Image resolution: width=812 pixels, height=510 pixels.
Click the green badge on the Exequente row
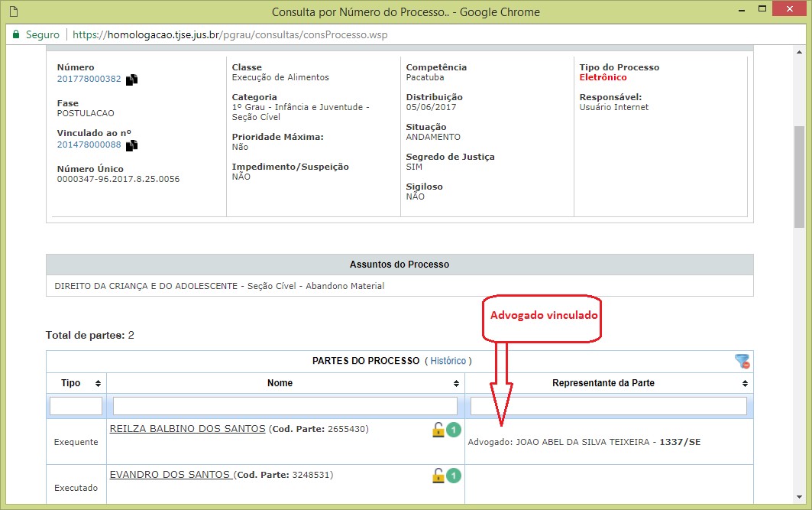click(x=454, y=430)
